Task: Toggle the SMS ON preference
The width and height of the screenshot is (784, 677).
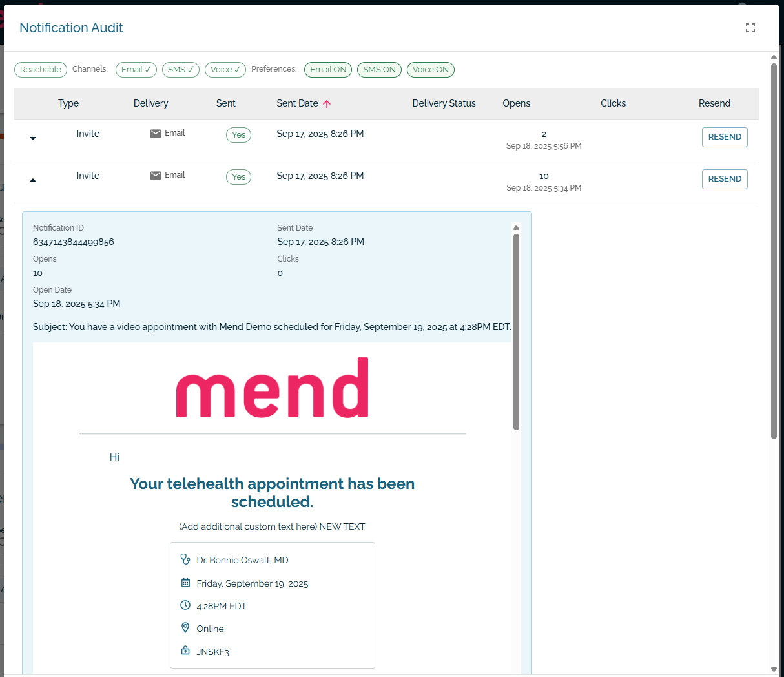Action: point(379,70)
